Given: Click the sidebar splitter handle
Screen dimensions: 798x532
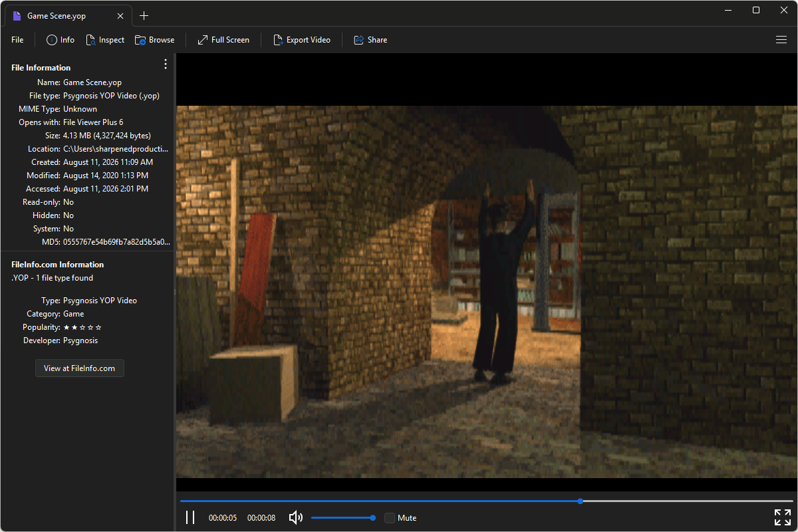Looking at the screenshot, I should (x=174, y=292).
